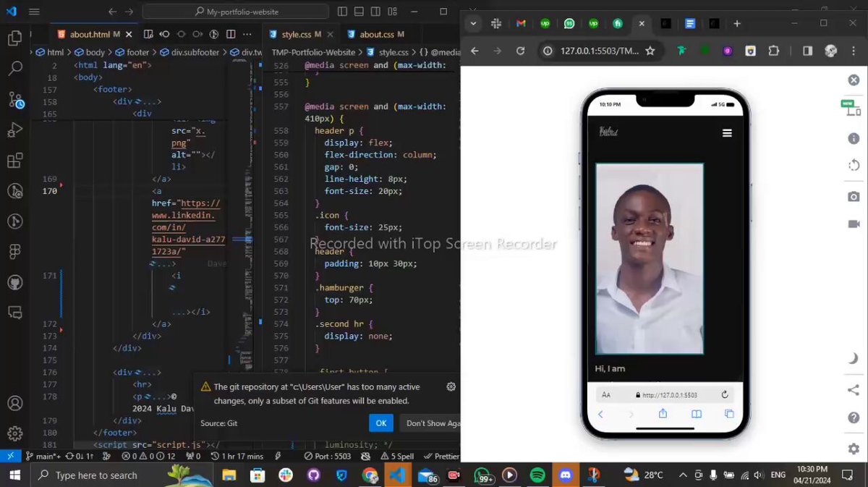Bookmark this page with the star icon
Viewport: 868px width, 487px height.
pos(650,51)
